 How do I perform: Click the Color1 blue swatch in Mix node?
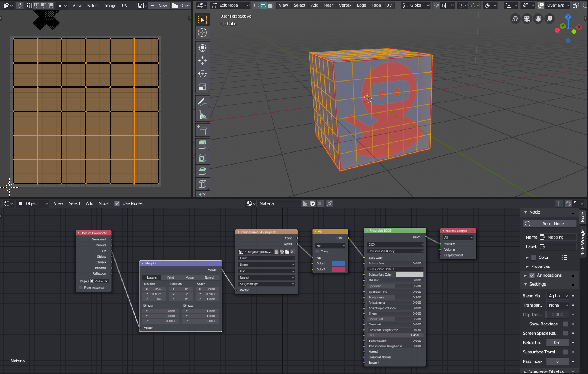(x=338, y=263)
